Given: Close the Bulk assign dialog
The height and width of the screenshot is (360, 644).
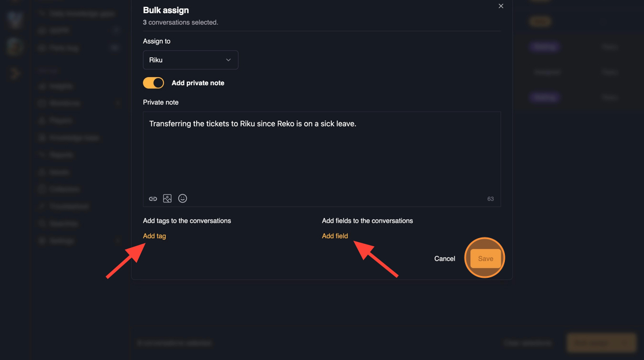Looking at the screenshot, I should tap(501, 6).
